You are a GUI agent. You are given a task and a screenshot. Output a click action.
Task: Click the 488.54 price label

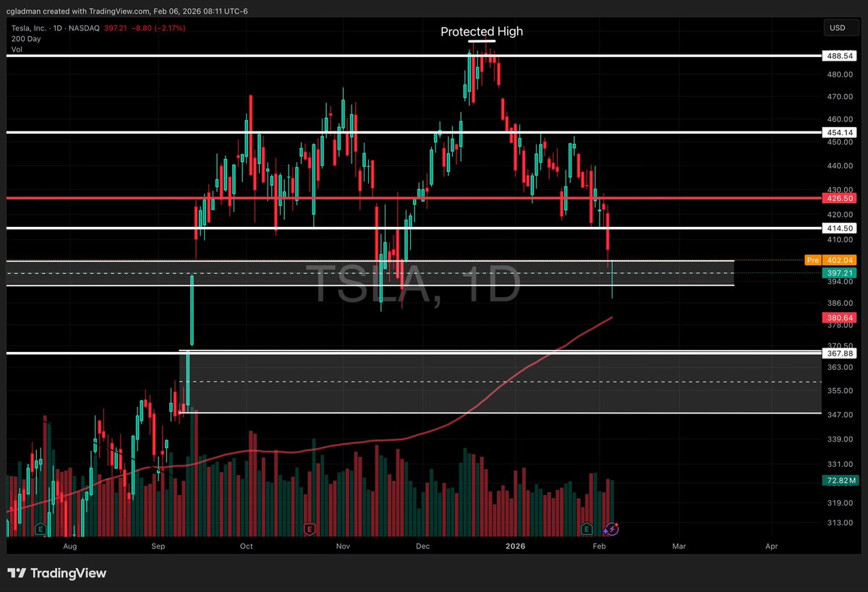pos(840,56)
